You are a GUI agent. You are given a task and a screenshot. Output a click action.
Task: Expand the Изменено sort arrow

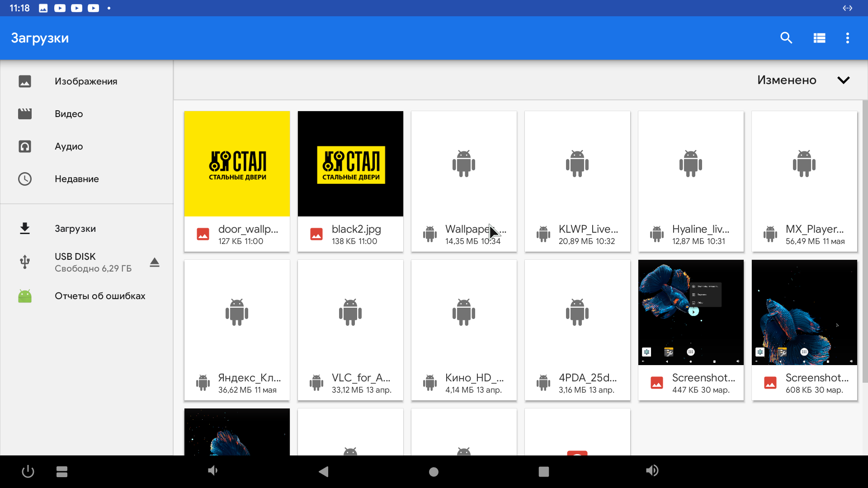click(844, 80)
